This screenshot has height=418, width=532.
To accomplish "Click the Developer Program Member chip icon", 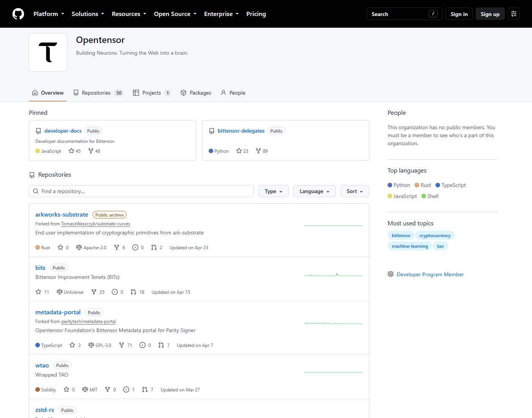I will coord(391,274).
